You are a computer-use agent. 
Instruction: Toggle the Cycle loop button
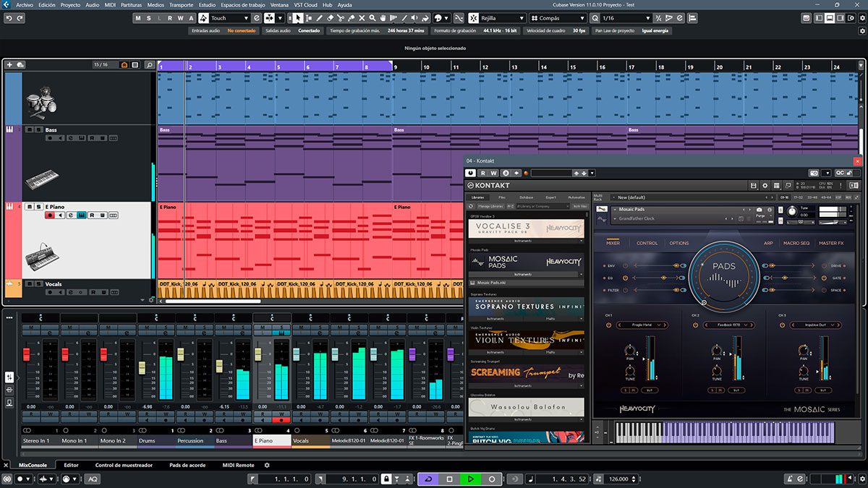[428, 479]
